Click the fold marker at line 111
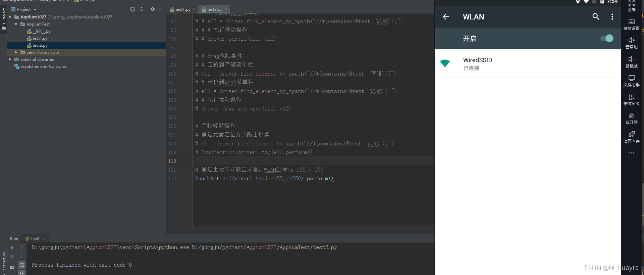Screen dimensions: 644x275 pos(193,170)
